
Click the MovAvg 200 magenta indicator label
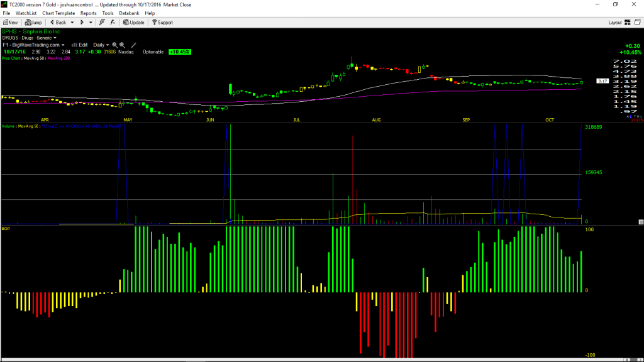pos(58,58)
